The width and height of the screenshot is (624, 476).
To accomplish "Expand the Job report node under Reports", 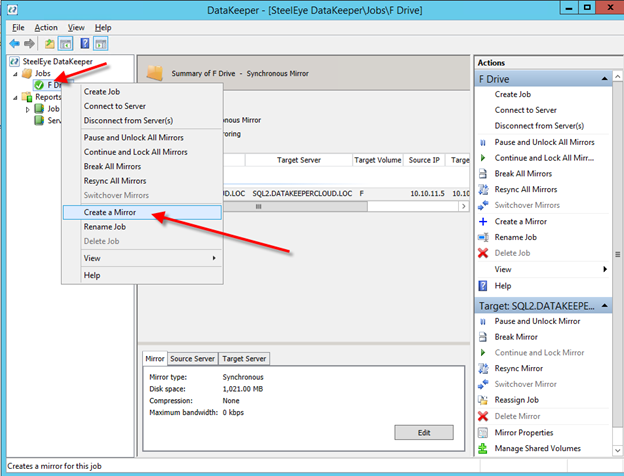I will tap(28, 109).
